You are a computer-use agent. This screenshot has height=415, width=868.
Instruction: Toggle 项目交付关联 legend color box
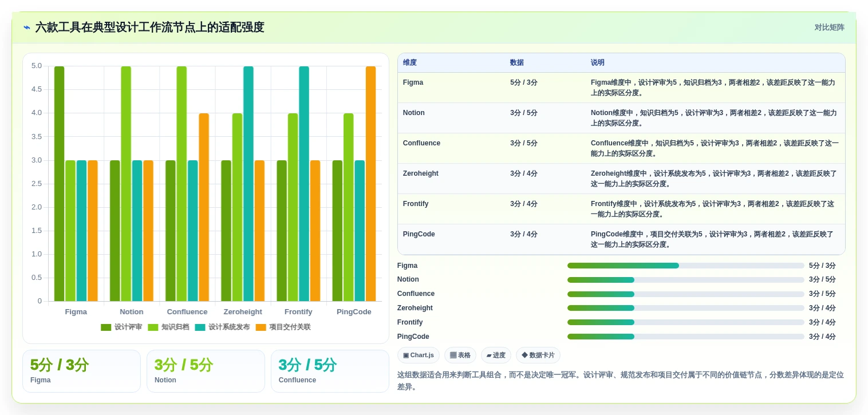point(261,327)
